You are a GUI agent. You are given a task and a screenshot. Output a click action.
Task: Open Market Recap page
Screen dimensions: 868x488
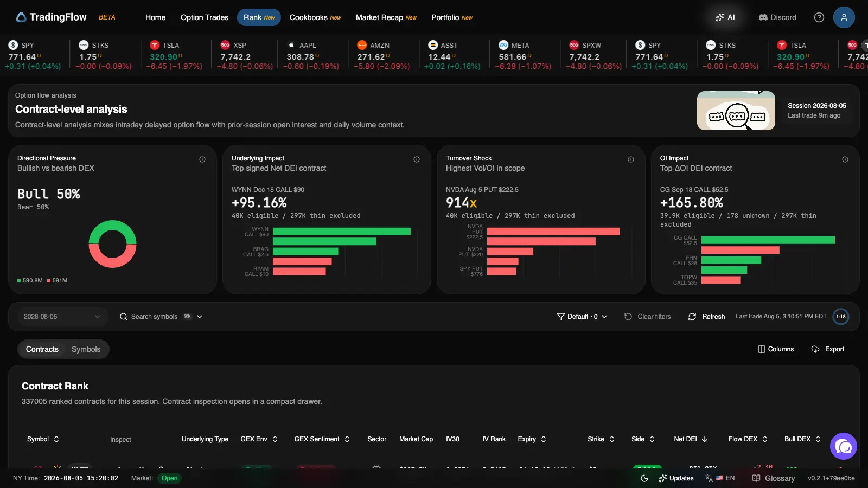[386, 17]
